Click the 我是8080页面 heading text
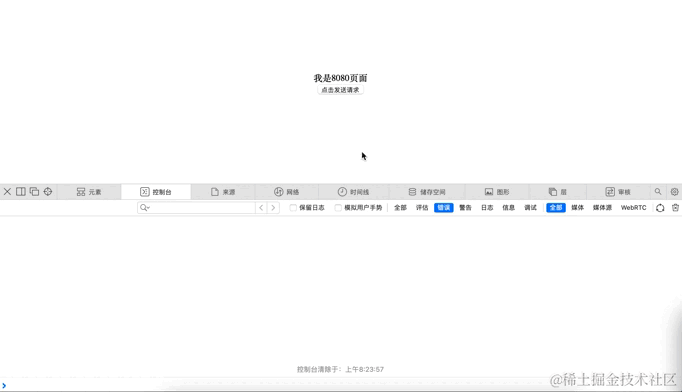The height and width of the screenshot is (392, 682). 341,78
